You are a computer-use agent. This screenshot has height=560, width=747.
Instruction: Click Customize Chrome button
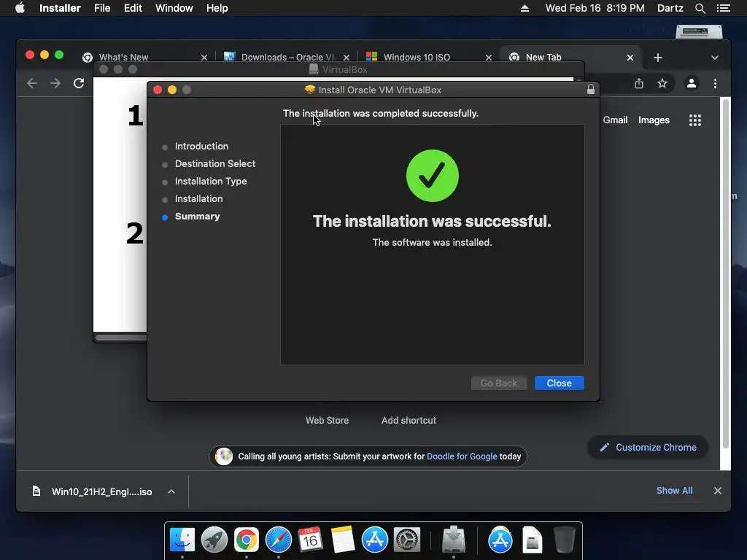648,447
